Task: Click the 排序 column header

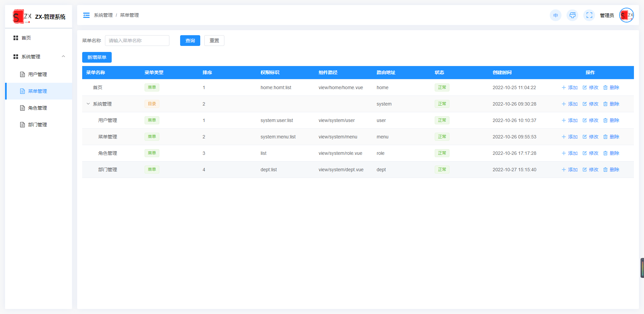Action: click(207, 72)
